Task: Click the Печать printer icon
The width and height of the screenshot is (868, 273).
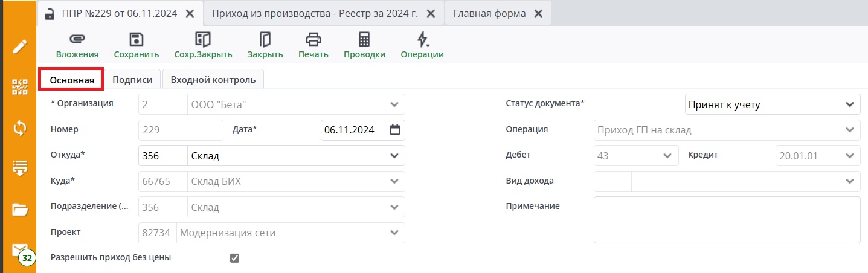Action: pyautogui.click(x=313, y=40)
